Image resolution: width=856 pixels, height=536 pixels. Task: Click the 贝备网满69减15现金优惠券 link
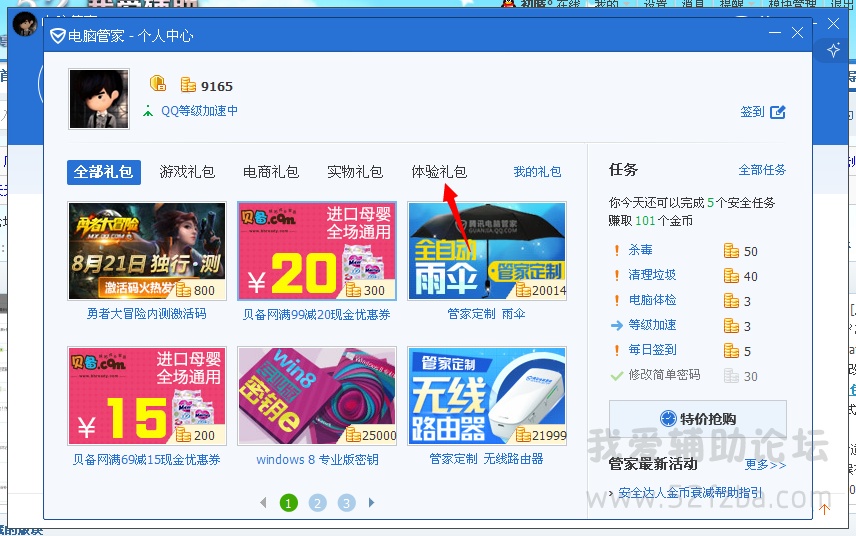[x=146, y=460]
